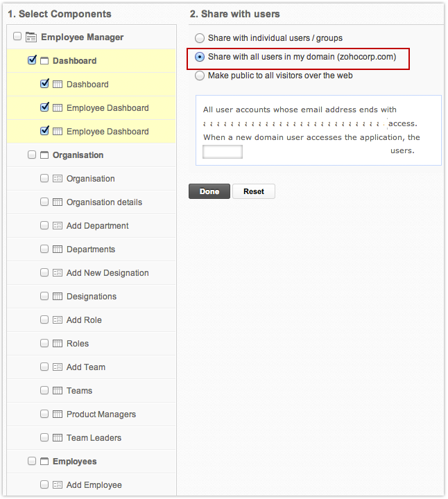Tick the Team Leaders checkbox
Image resolution: width=448 pixels, height=499 pixels.
(44, 437)
